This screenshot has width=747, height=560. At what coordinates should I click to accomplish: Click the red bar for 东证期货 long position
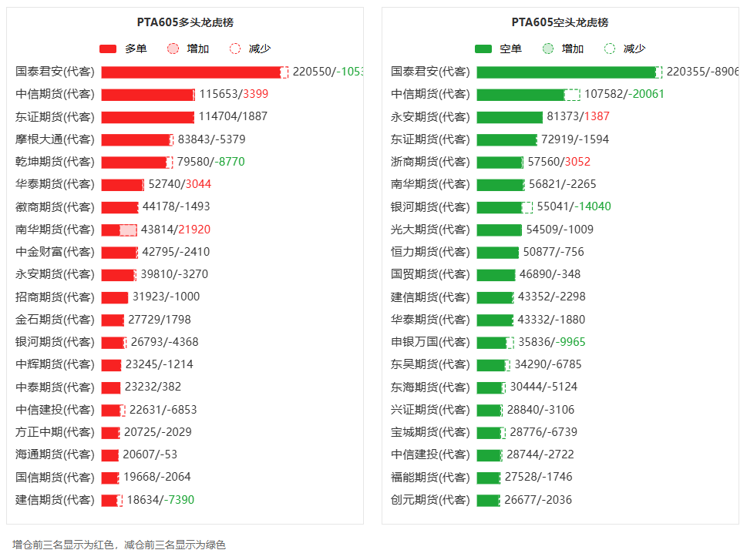[x=147, y=117]
